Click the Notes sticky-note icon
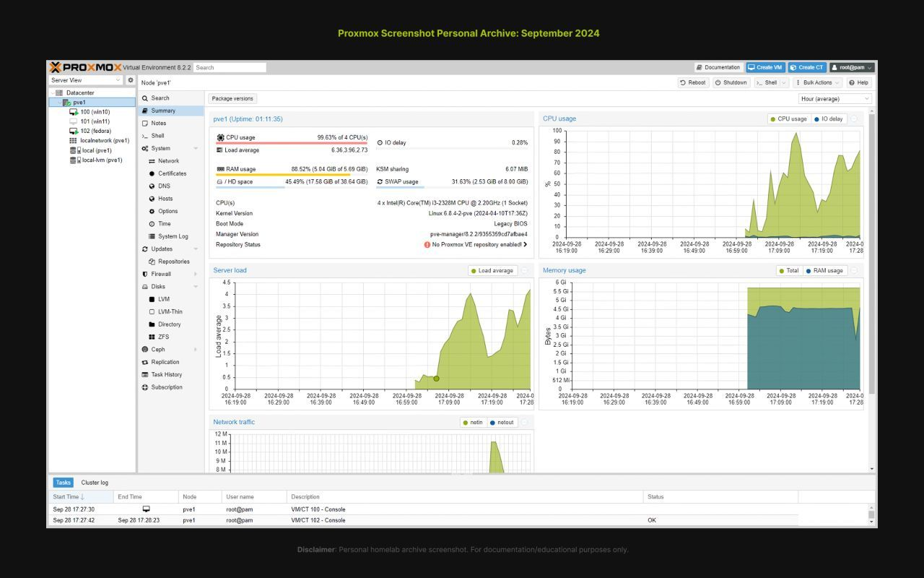This screenshot has height=578, width=924. pos(145,124)
